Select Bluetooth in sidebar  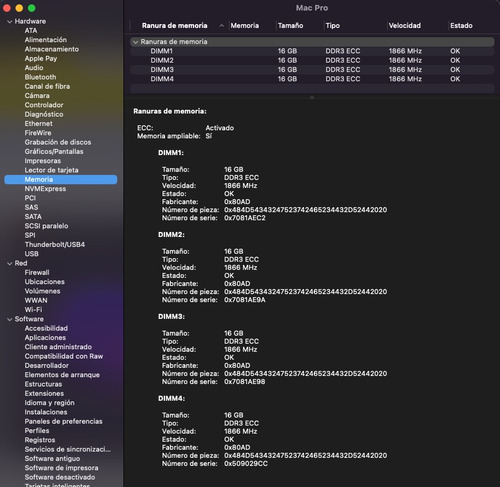pos(40,77)
